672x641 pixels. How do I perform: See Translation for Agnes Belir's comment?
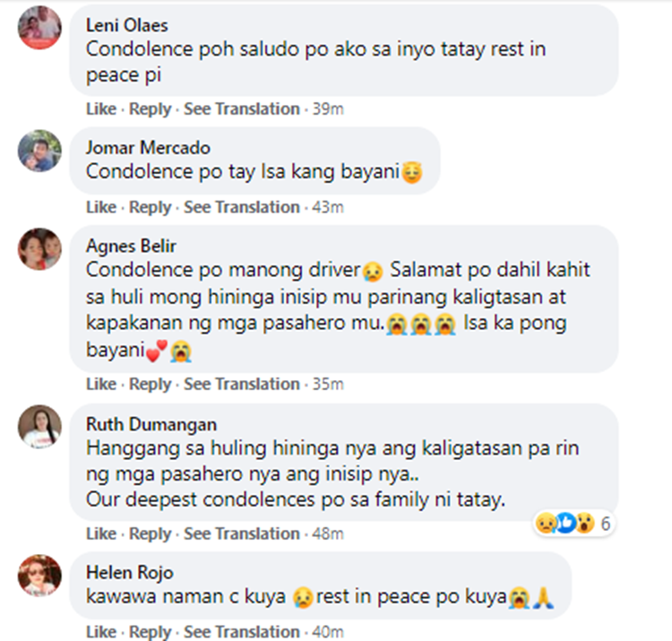(241, 384)
